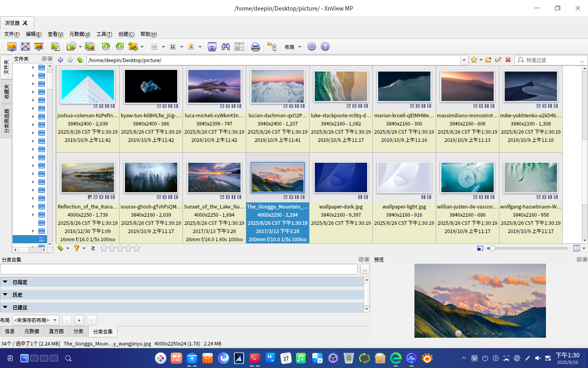Click the screen capture camera icon
This screenshot has height=368, width=588.
pyautogui.click(x=212, y=47)
